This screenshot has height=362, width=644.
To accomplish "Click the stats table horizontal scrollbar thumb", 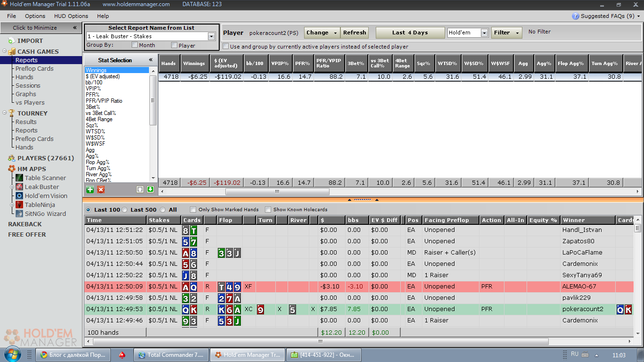I will [x=277, y=192].
